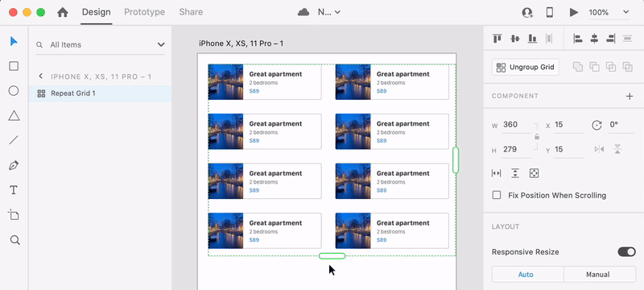The height and width of the screenshot is (290, 644).
Task: Toggle the Responsive Resize switch
Action: tap(627, 252)
